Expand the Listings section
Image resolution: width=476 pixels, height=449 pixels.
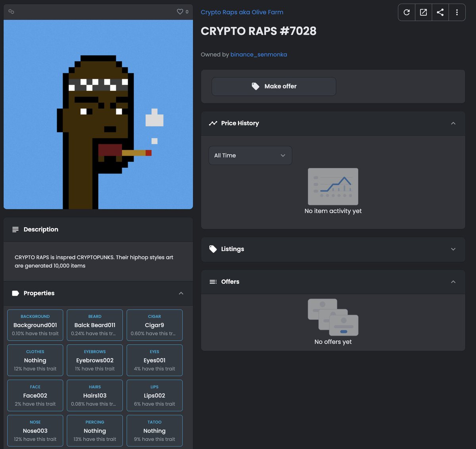pos(453,249)
